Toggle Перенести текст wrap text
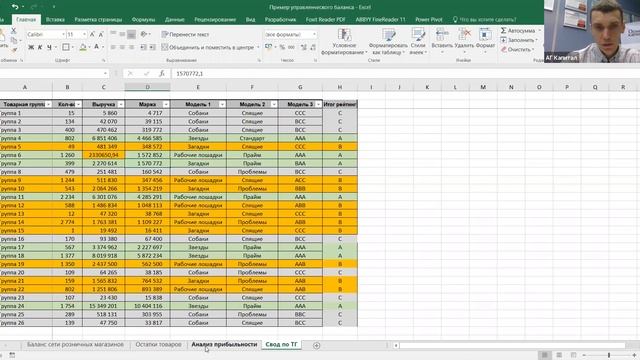The image size is (640, 360). point(185,35)
